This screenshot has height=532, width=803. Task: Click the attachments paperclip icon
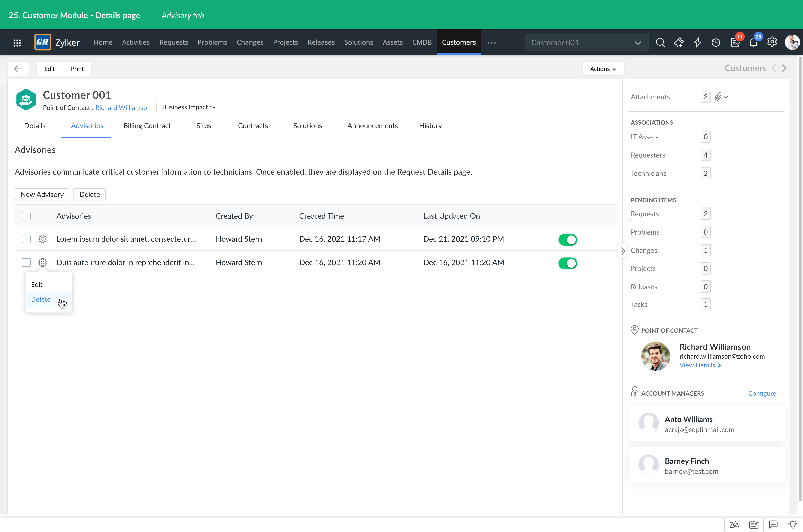(718, 97)
